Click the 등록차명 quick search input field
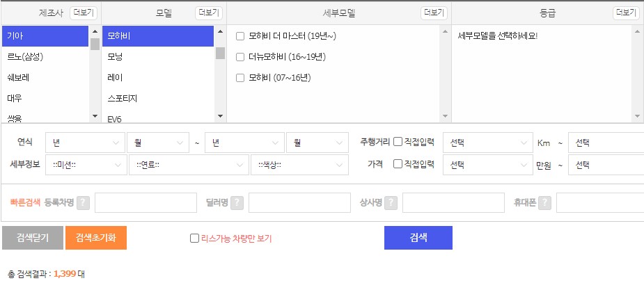The height and width of the screenshot is (283, 644). coord(146,202)
